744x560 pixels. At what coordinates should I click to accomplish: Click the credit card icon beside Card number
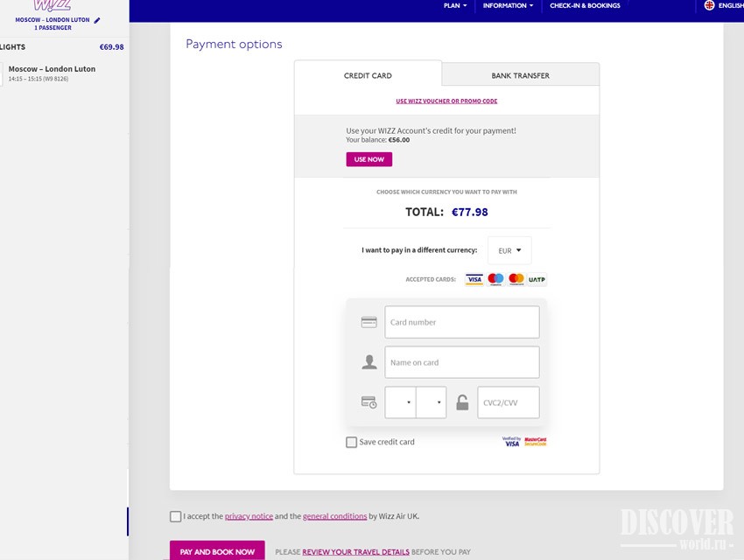point(368,322)
